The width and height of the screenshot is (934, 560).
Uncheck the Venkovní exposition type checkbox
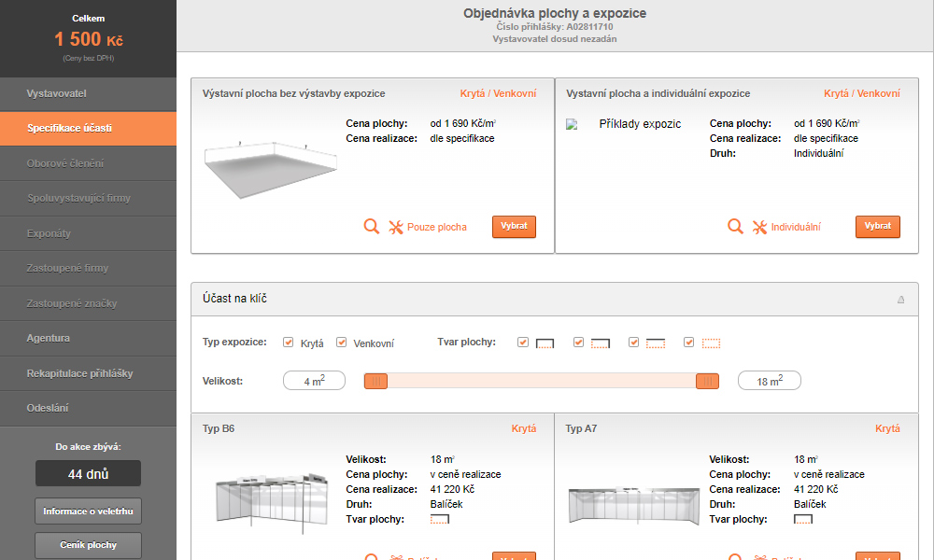coord(342,343)
